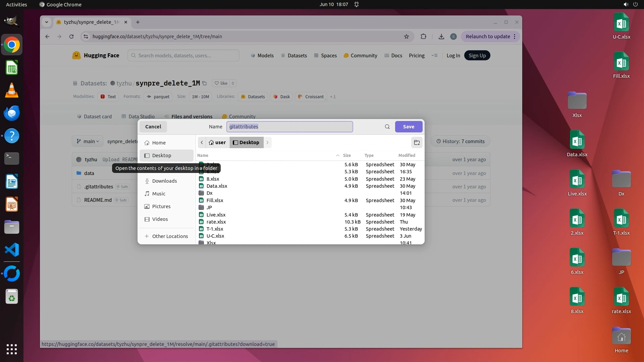644x362 pixels.
Task: Select Downloads in the dialog sidebar
Action: 164,181
